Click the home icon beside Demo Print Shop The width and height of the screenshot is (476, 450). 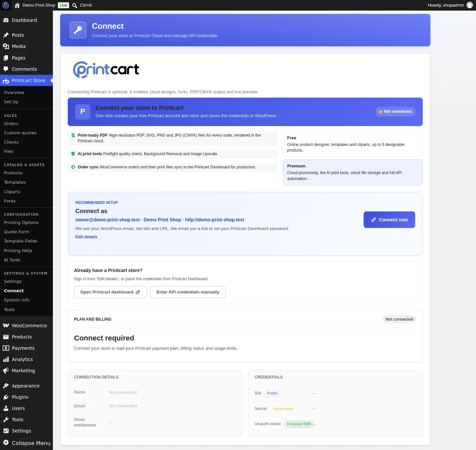pyautogui.click(x=17, y=5)
